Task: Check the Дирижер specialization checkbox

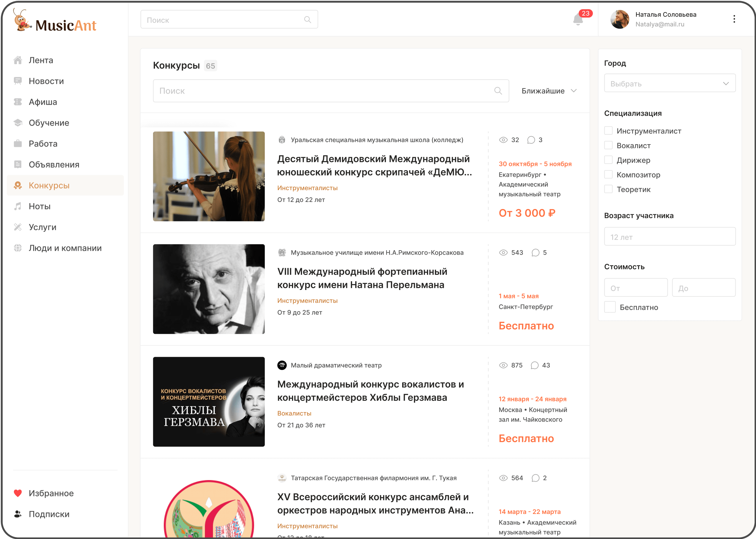Action: [608, 160]
